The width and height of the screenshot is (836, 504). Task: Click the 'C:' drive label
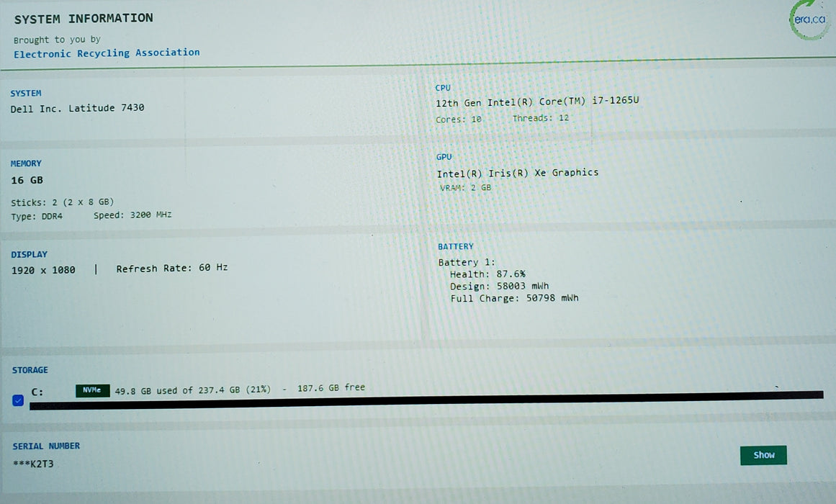(37, 392)
